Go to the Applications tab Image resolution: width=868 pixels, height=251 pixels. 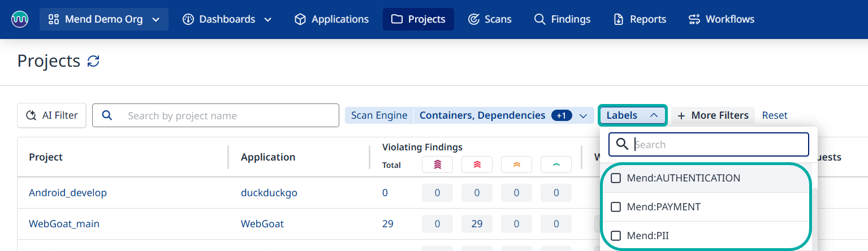click(331, 19)
